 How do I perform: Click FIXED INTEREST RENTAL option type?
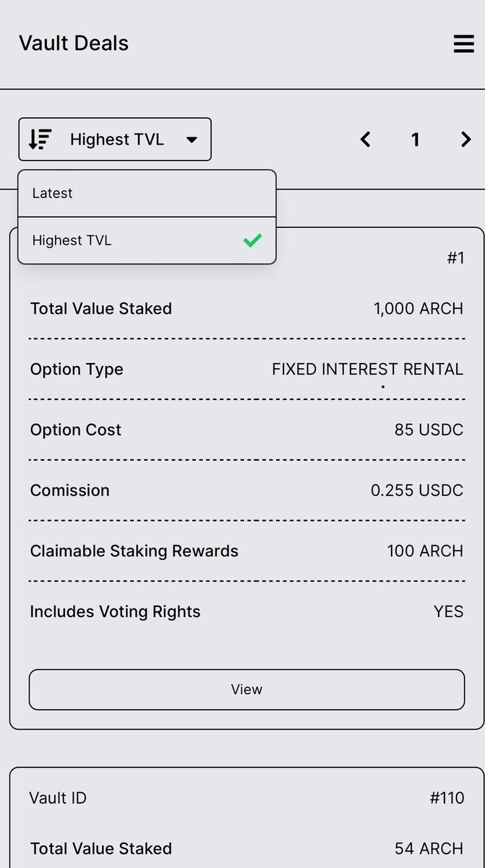(367, 370)
